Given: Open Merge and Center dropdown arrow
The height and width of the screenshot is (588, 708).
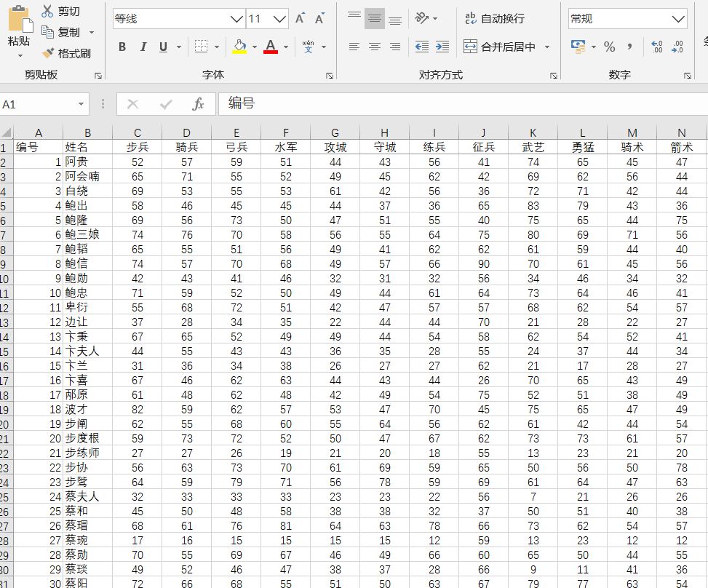Looking at the screenshot, I should click(x=547, y=47).
